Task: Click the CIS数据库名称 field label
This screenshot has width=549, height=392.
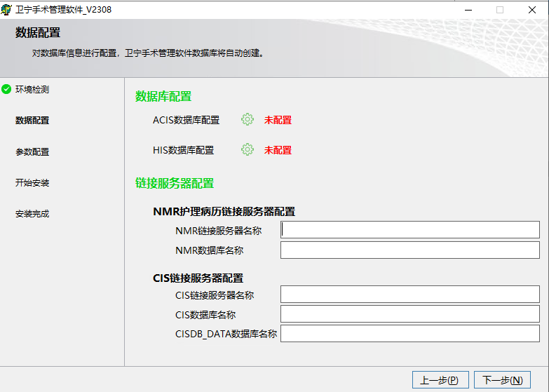Action: coord(205,315)
